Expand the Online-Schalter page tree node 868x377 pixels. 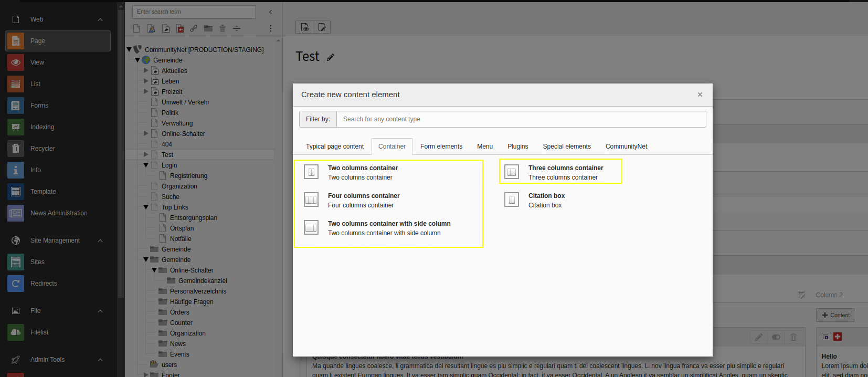[x=146, y=133]
